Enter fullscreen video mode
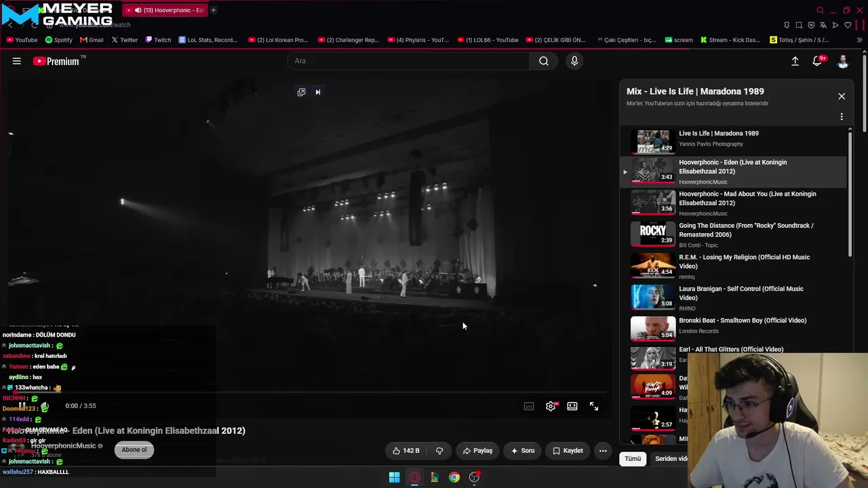 [x=594, y=406]
